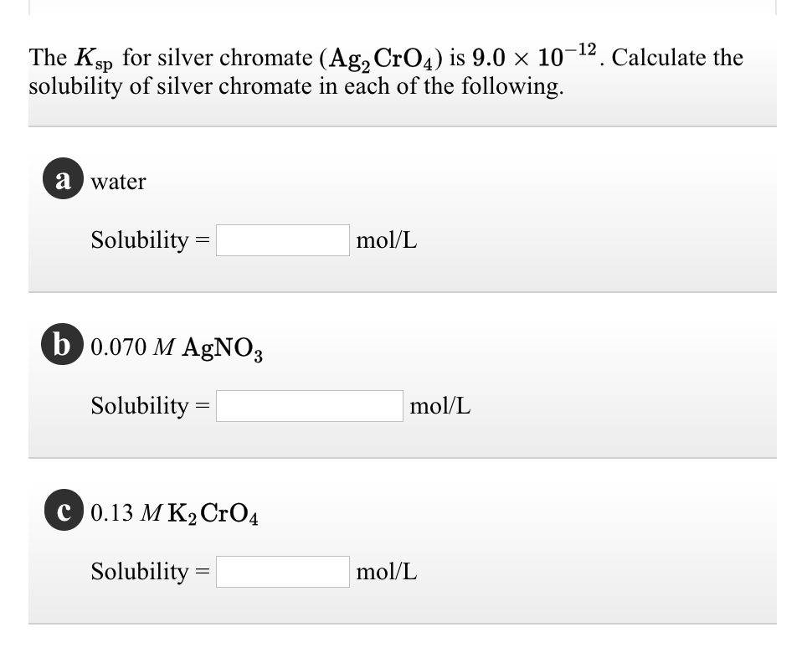Select the part a badge next to water
812x653 pixels.
pos(61,178)
